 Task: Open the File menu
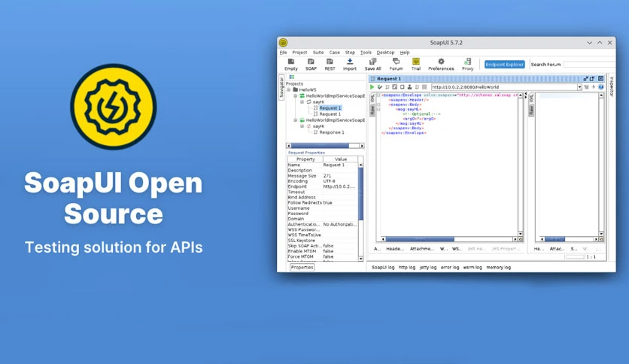(x=283, y=53)
